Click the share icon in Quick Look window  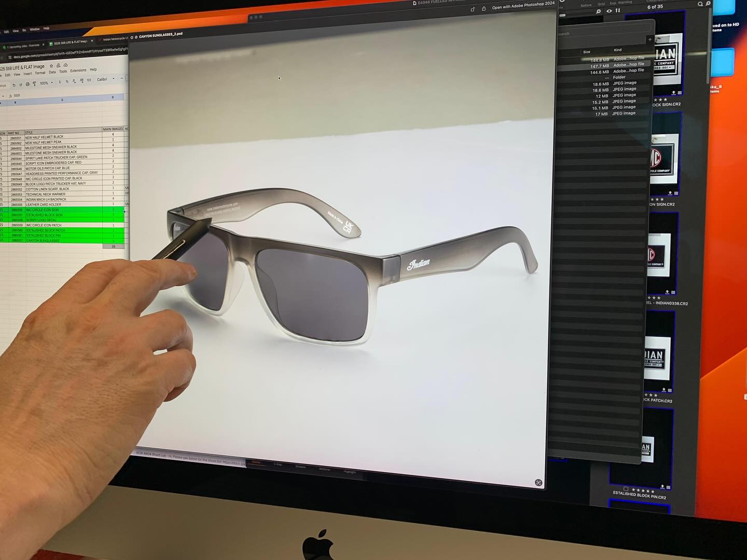[x=483, y=8]
